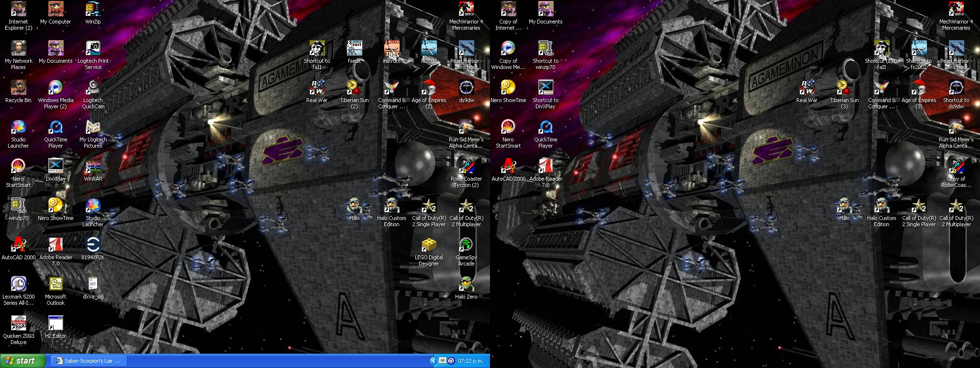The image size is (980, 368).
Task: Open My Logitech Pictures folder icon
Action: tap(93, 134)
